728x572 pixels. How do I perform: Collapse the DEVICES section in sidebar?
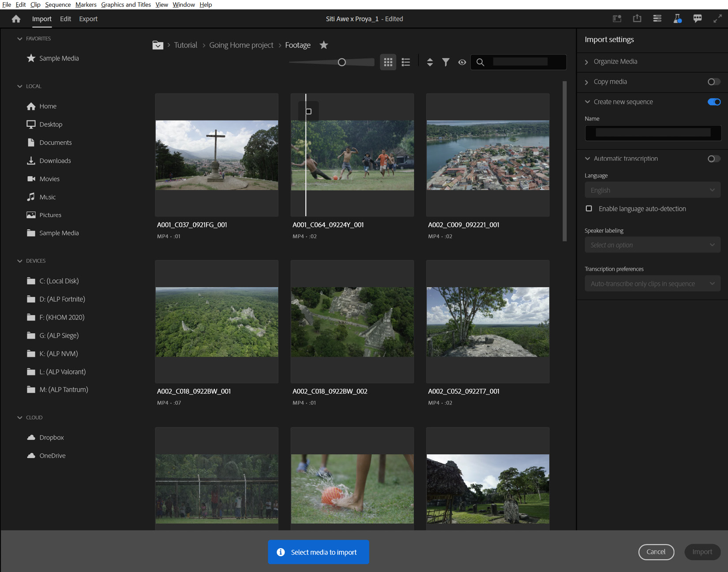pyautogui.click(x=20, y=261)
